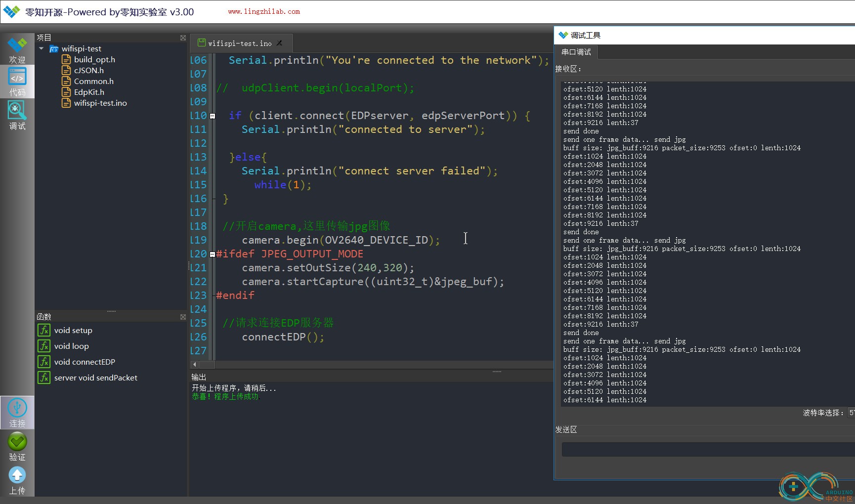855x504 pixels.
Task: Open the 波特率选择 baud rate dropdown
Action: [851, 413]
